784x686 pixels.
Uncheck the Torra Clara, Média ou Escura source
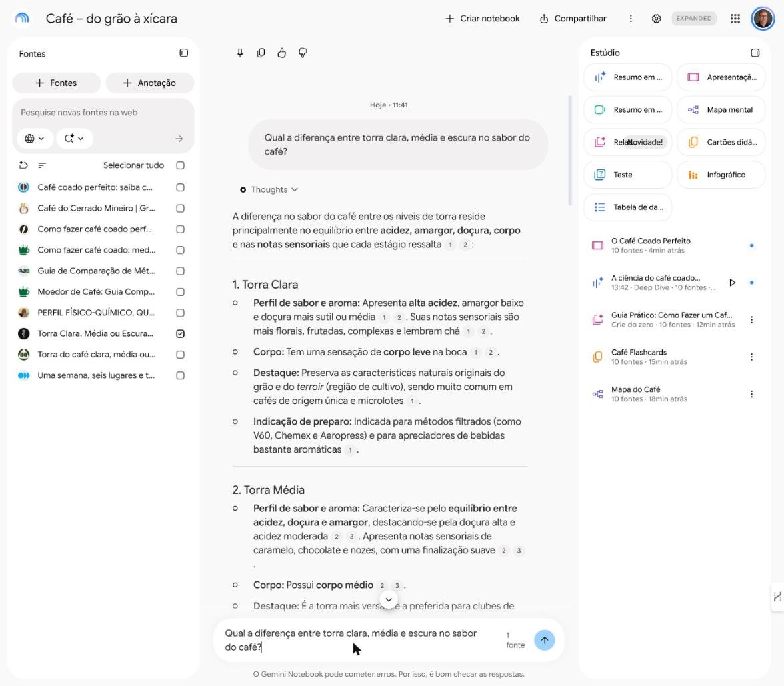(x=181, y=333)
